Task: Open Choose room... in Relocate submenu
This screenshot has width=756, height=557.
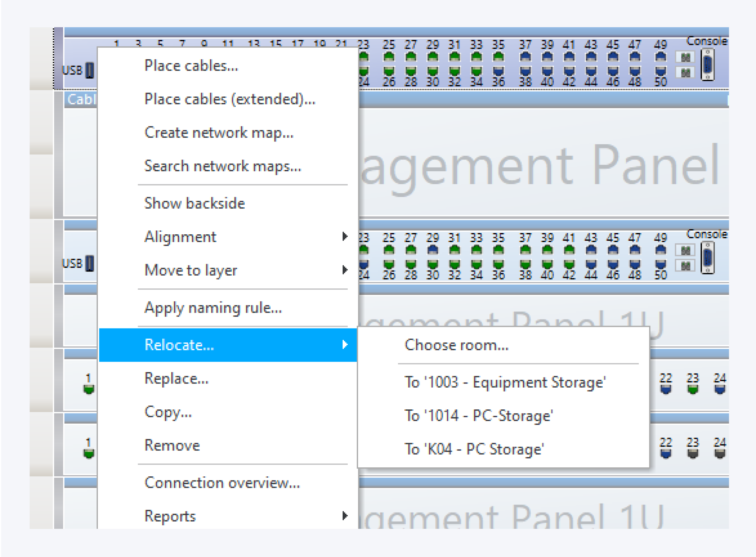Action: click(x=457, y=345)
